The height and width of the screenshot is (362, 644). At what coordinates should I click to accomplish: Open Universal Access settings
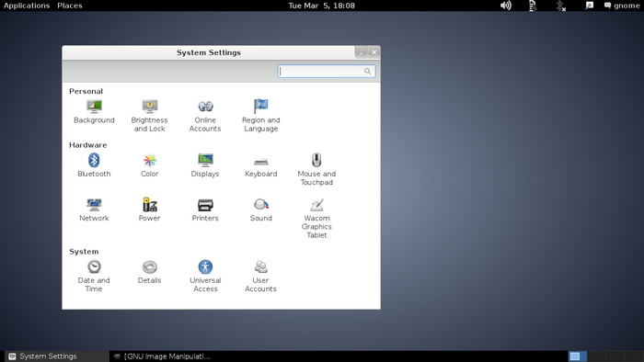point(205,277)
